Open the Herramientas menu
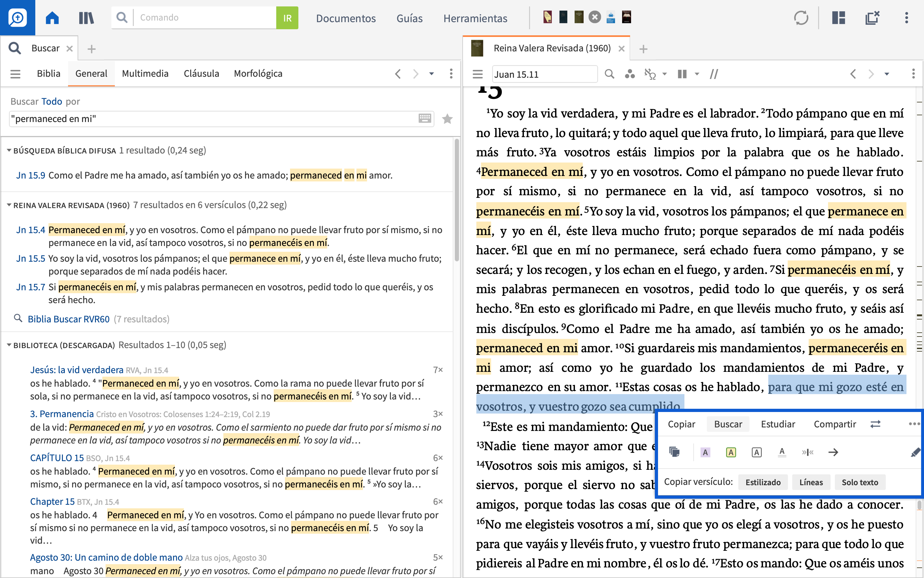This screenshot has width=924, height=578. coord(475,18)
